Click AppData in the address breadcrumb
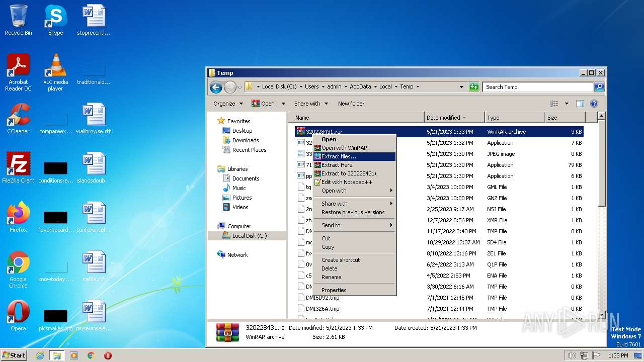644x362 pixels. [360, 86]
